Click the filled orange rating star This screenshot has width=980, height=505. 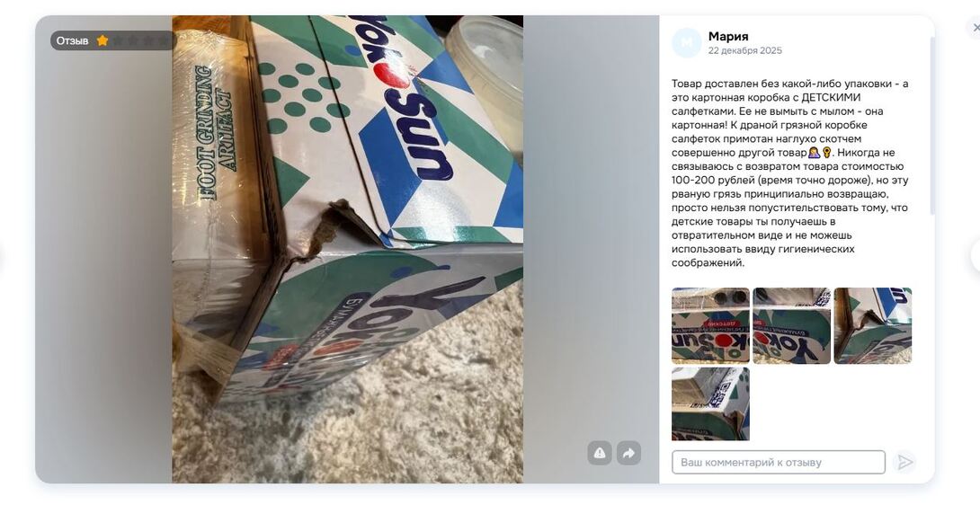pyautogui.click(x=102, y=40)
